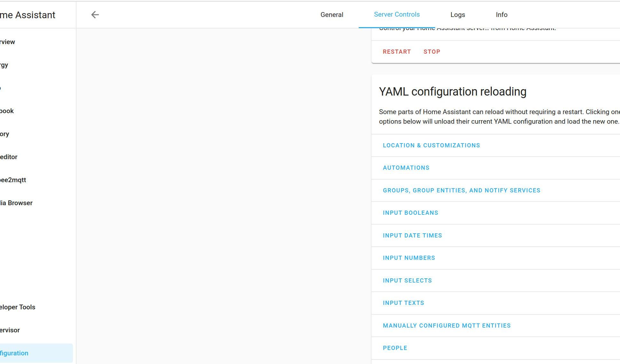
Task: Select the Server Controls tab
Action: [396, 15]
